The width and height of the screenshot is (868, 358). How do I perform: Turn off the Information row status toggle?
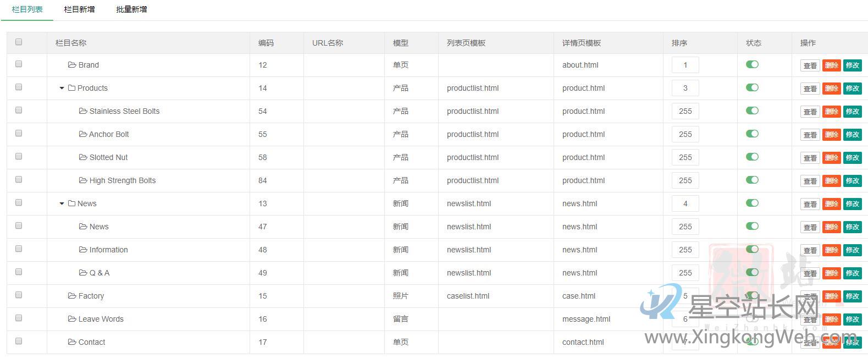(x=752, y=249)
